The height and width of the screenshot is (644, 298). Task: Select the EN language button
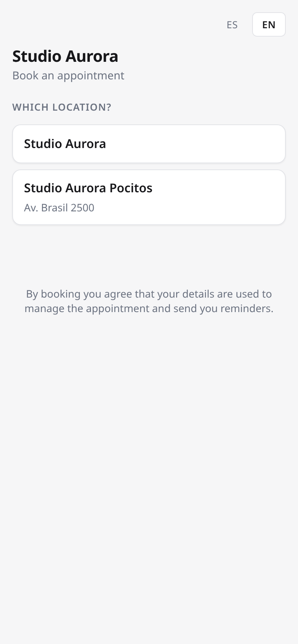click(x=269, y=25)
